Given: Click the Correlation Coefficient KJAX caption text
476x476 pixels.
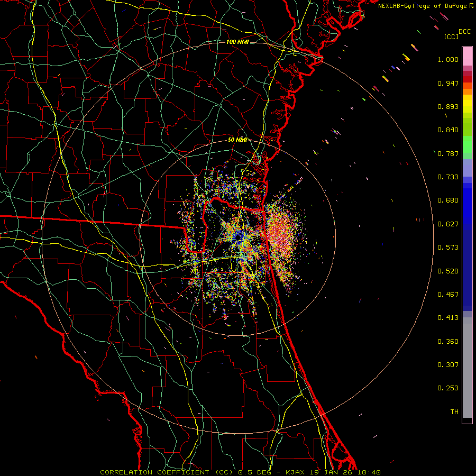Looking at the screenshot, I should coord(241,472).
